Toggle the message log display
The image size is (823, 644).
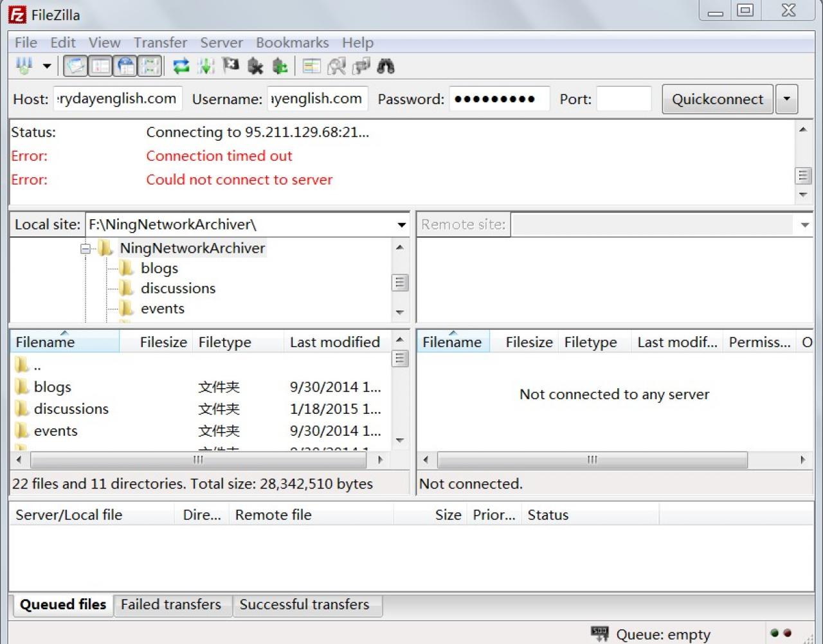click(x=76, y=66)
